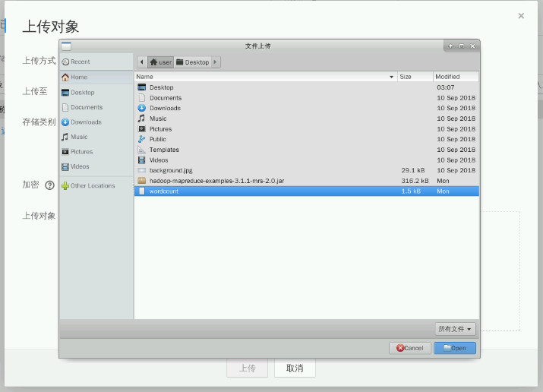Sort files by the Modified column

456,77
